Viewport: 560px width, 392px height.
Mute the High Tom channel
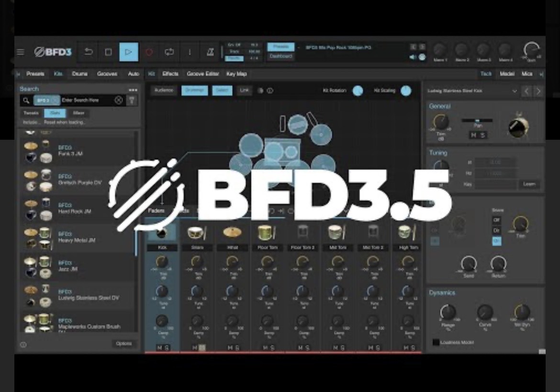406,348
